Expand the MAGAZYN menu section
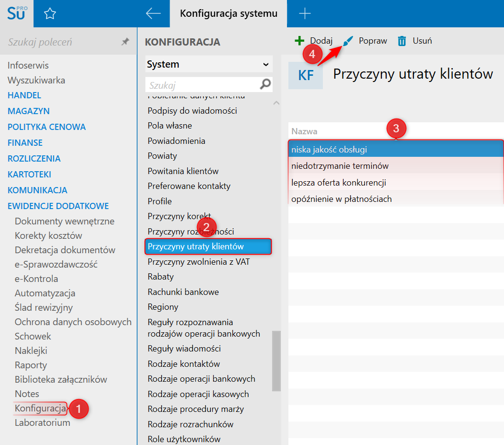 pos(28,111)
